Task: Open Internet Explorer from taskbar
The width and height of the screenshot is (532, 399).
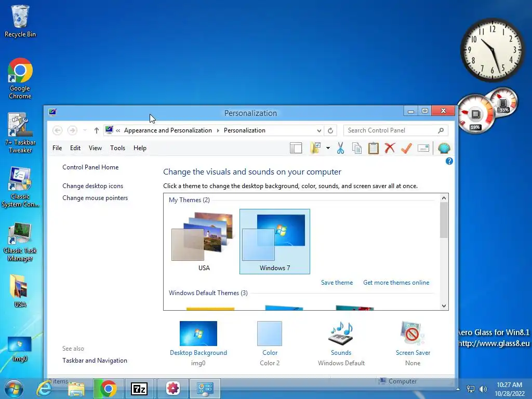Action: [45, 389]
